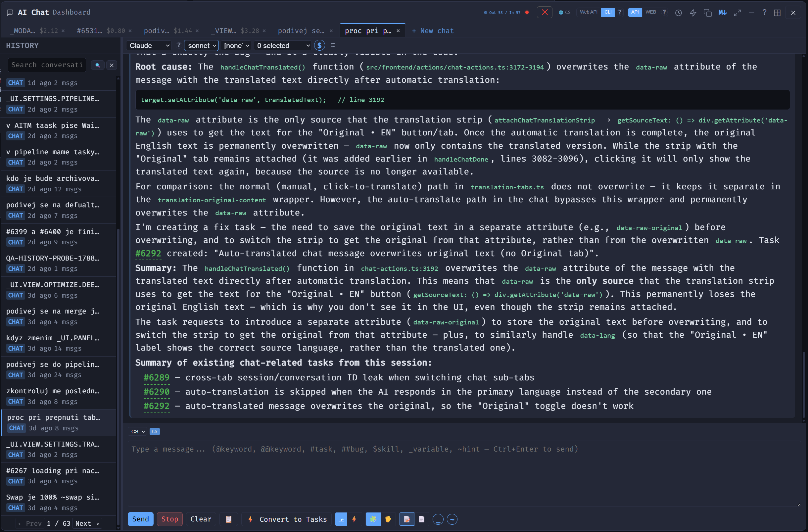
Task: Open history item 'kdo je bude archivova…'
Action: click(x=58, y=183)
